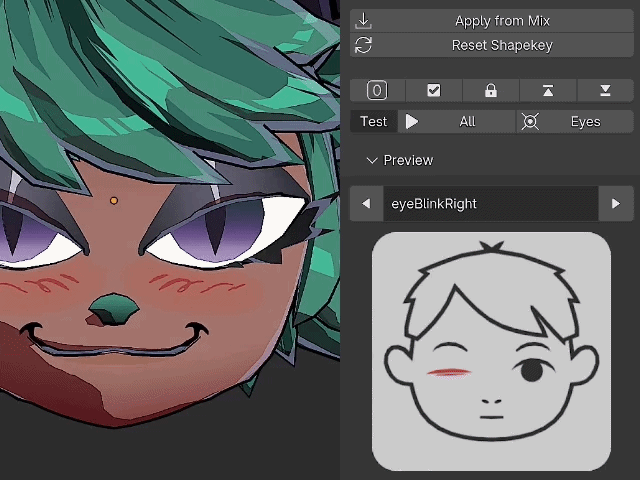This screenshot has height=480, width=640.
Task: Move shapekey to bottom with down-bar arrow icon
Action: [605, 90]
